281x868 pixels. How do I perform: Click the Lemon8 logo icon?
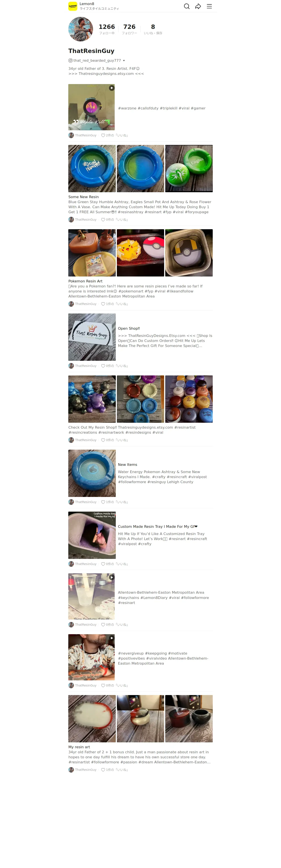point(73,6)
